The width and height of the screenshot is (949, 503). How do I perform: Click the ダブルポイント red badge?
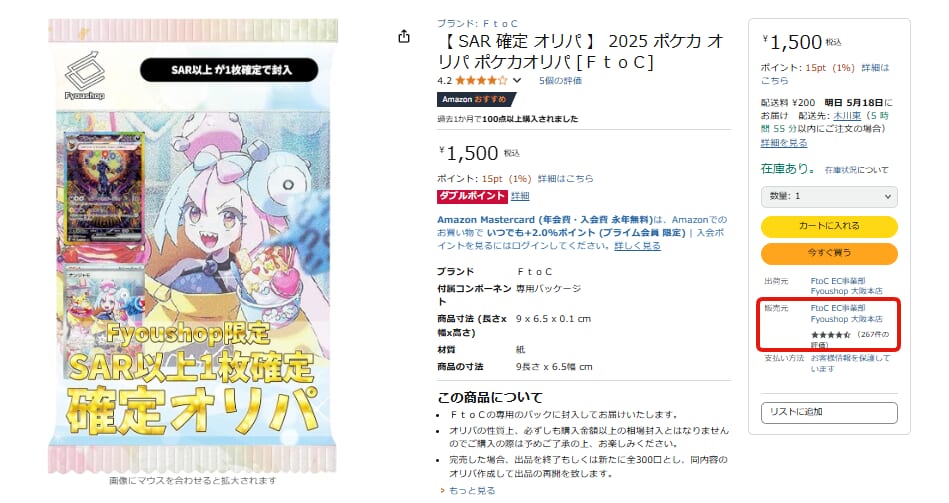(x=471, y=196)
